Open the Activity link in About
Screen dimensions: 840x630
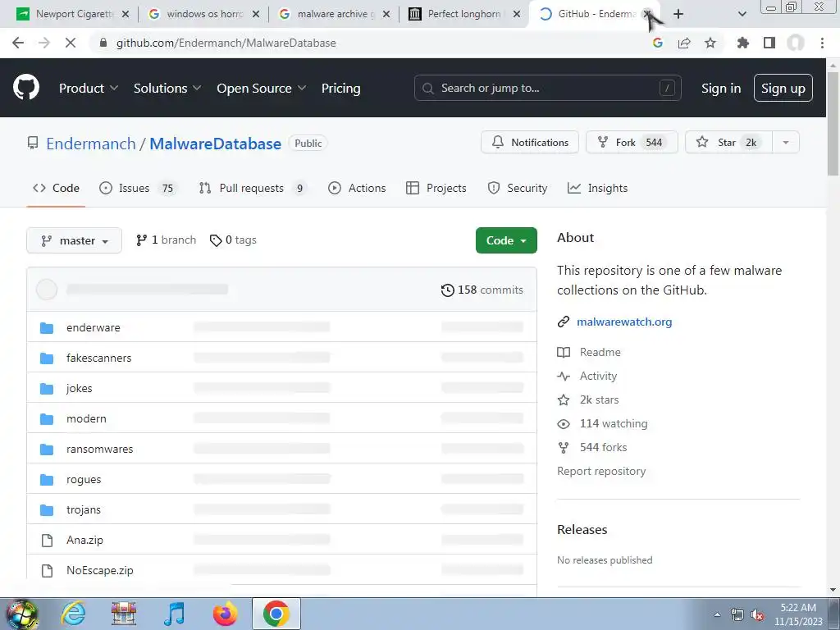coord(587,376)
